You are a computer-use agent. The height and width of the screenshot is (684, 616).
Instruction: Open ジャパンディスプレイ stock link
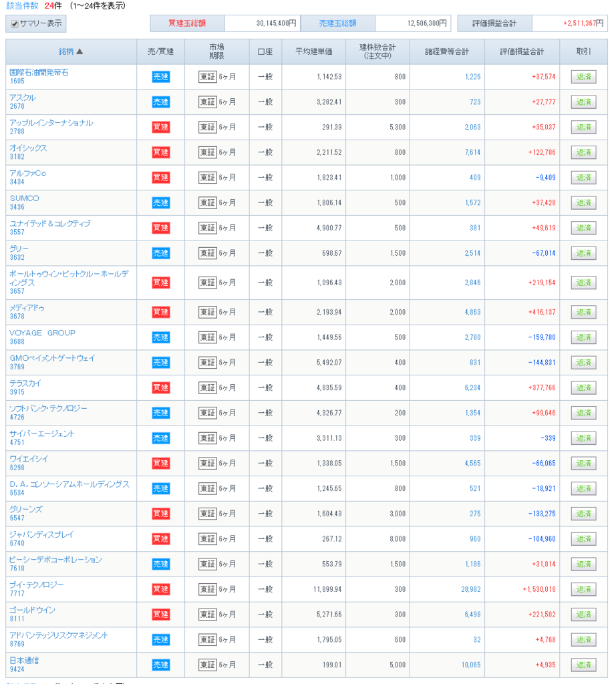(x=41, y=534)
